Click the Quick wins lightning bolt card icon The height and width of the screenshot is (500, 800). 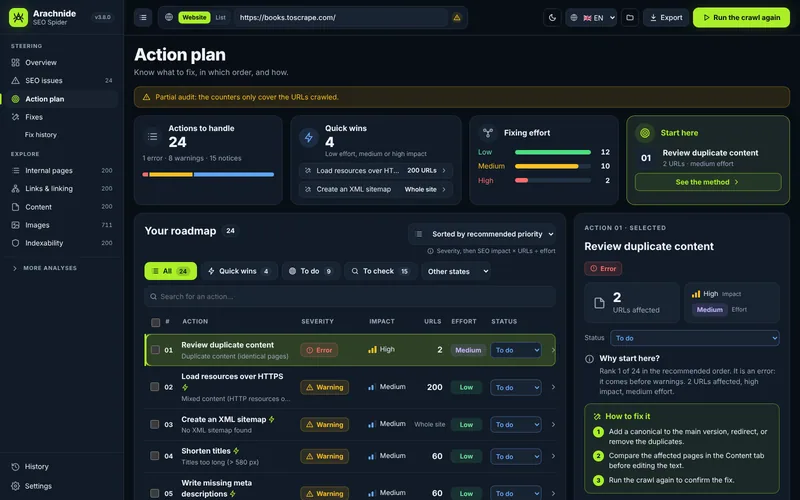(x=309, y=137)
